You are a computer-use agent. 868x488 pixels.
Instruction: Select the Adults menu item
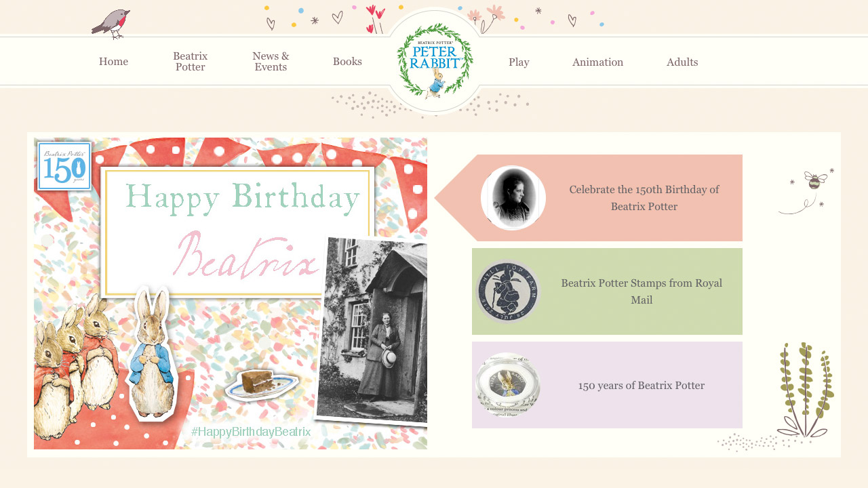click(682, 62)
